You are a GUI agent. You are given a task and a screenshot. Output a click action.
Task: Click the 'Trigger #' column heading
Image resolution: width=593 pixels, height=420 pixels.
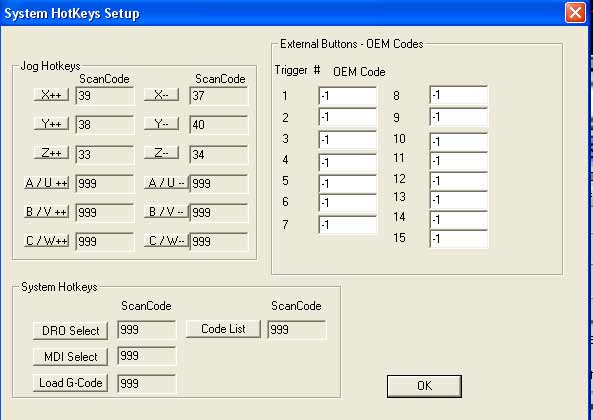coord(297,70)
